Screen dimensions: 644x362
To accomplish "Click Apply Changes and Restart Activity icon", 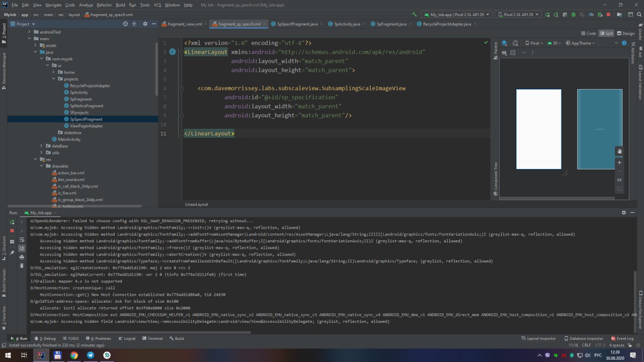I will click(555, 15).
